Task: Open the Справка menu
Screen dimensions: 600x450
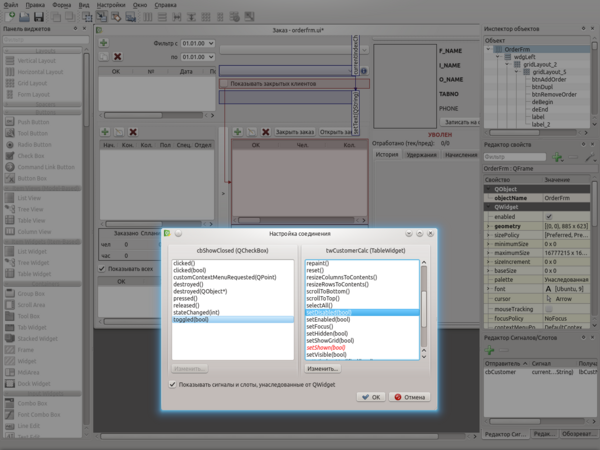Action: (x=167, y=5)
